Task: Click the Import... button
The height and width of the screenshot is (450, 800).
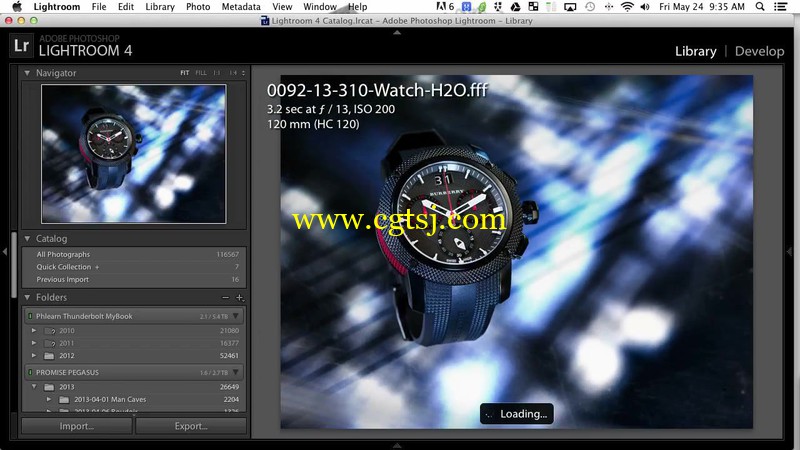Action: (77, 426)
